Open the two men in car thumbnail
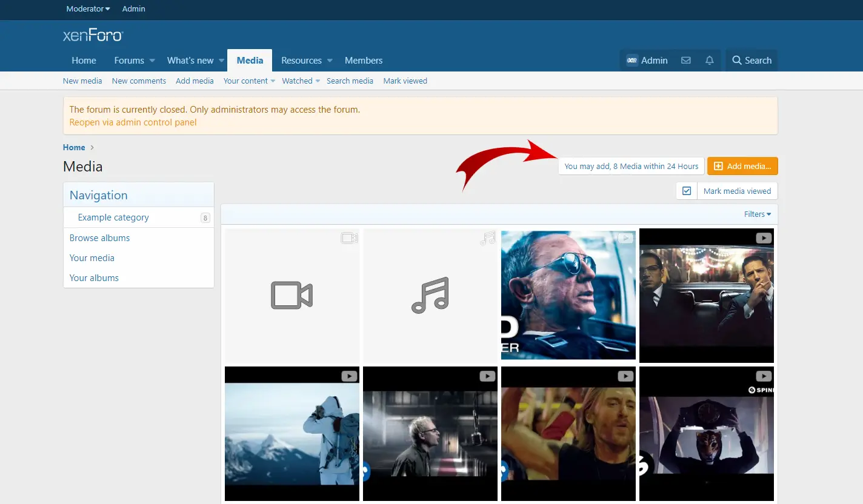The image size is (863, 504). coord(707,296)
